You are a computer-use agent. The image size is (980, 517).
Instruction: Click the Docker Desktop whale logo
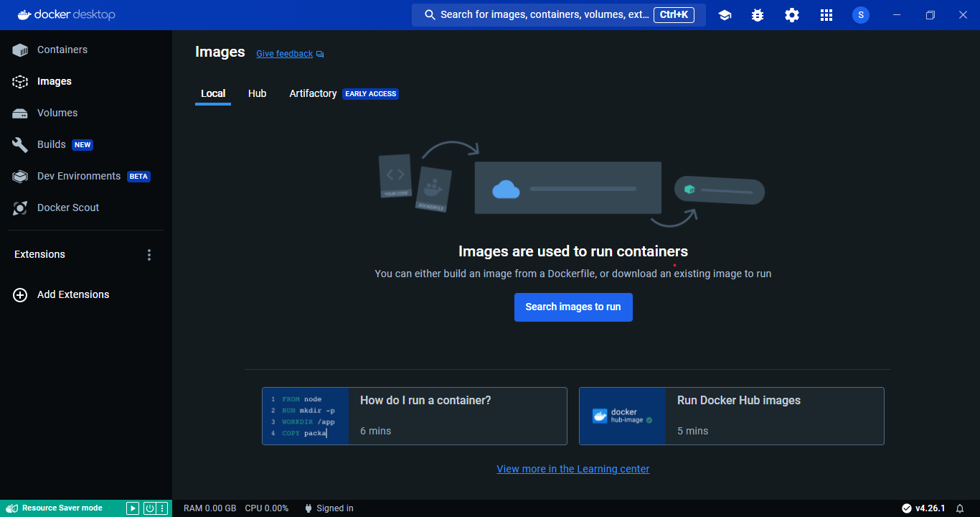(66, 15)
